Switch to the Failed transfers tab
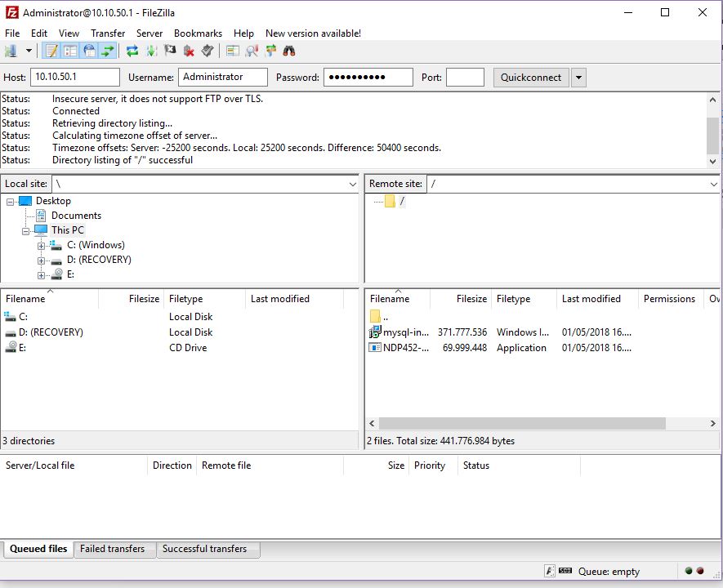 [114, 550]
